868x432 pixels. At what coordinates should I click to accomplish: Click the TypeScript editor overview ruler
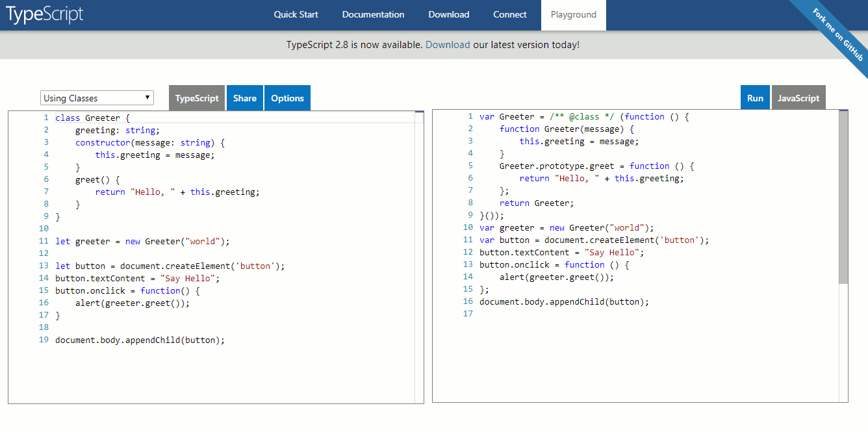coord(419,257)
